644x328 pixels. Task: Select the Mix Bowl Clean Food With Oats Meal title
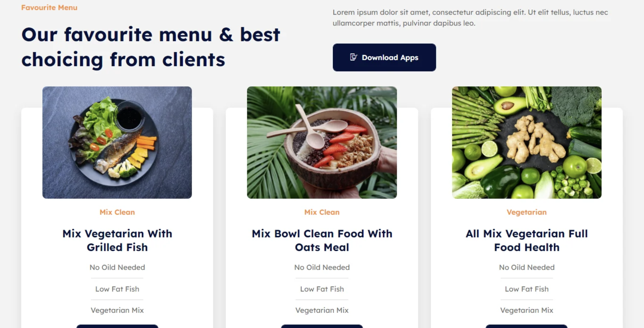[x=322, y=241]
